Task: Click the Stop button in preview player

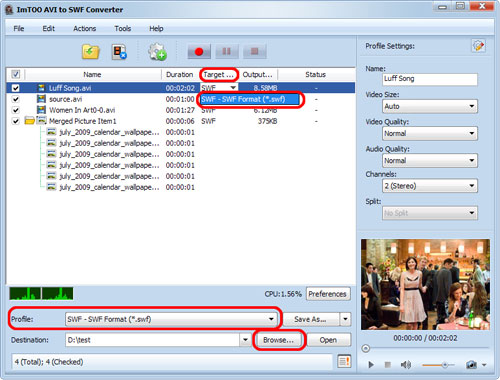Action: [x=387, y=365]
